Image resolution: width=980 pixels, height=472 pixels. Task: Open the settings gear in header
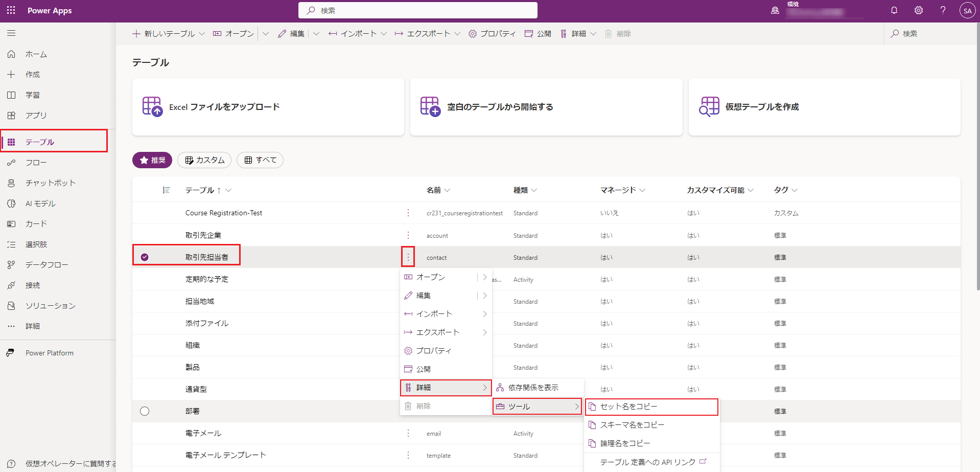pyautogui.click(x=919, y=10)
